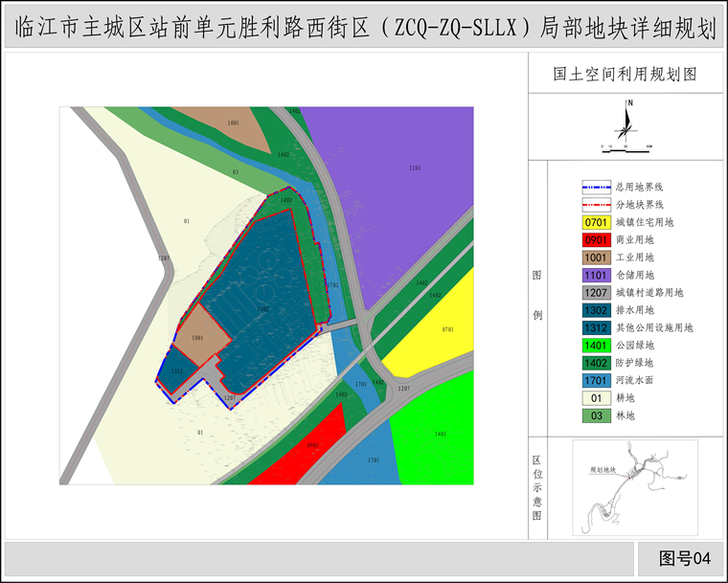
Task: Choose the blue 1701 河流水面 swatch
Action: click(x=595, y=380)
